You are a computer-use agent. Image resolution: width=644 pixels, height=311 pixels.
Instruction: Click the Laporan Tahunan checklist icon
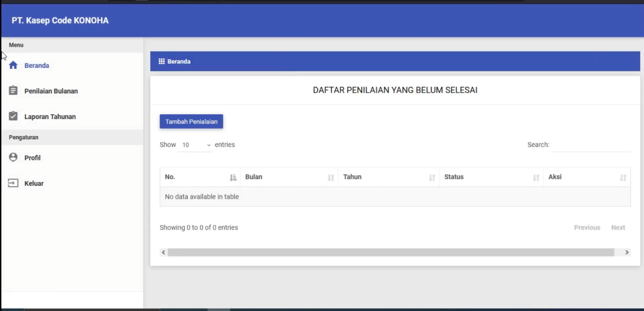pyautogui.click(x=13, y=116)
